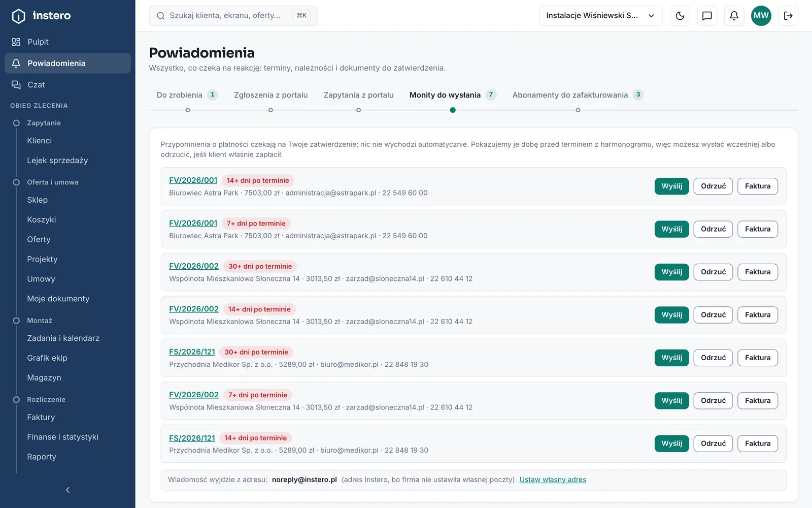This screenshot has height=508, width=812.
Task: Click Ustaw własny adres link
Action: [x=553, y=480]
